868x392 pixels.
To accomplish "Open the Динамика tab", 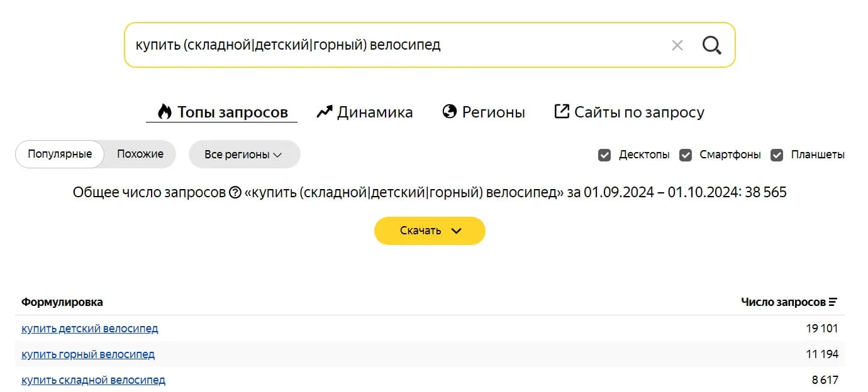I will click(375, 112).
